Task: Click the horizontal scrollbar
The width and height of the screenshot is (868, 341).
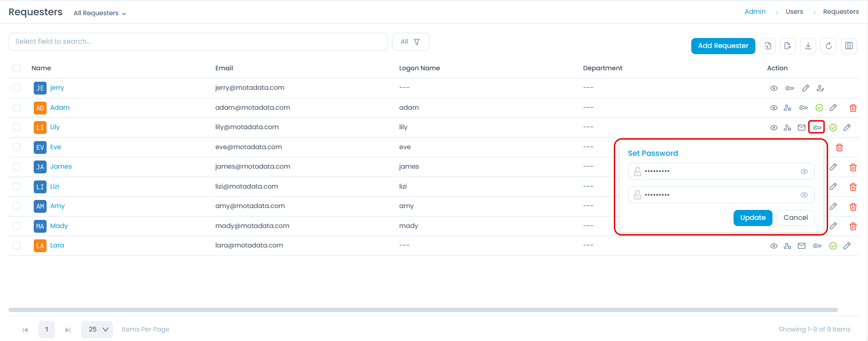Action: (x=423, y=310)
